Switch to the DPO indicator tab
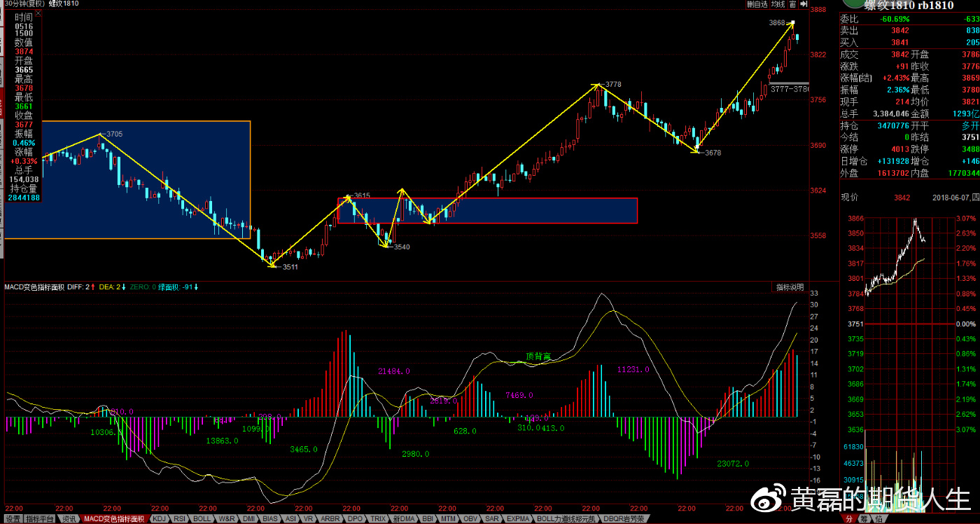 tap(356, 519)
